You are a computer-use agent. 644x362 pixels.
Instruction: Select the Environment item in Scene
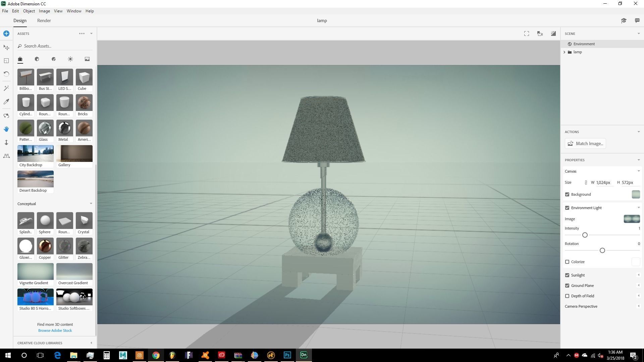coord(602,44)
